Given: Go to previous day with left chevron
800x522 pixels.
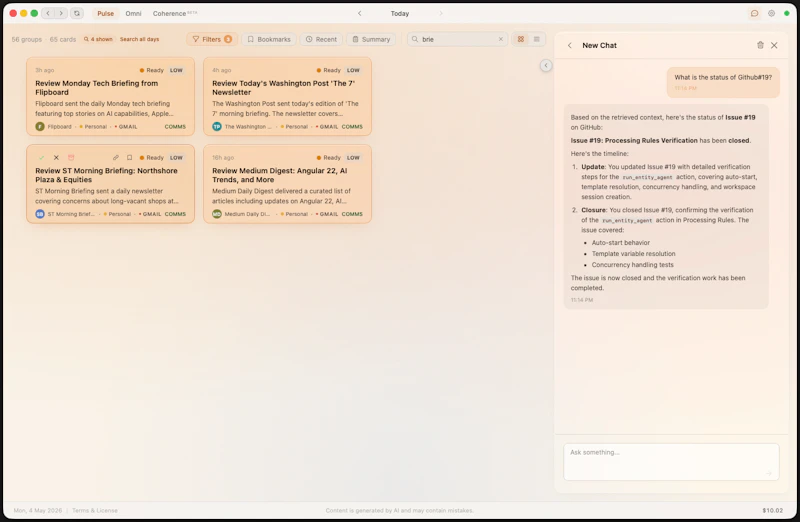Looking at the screenshot, I should (360, 13).
